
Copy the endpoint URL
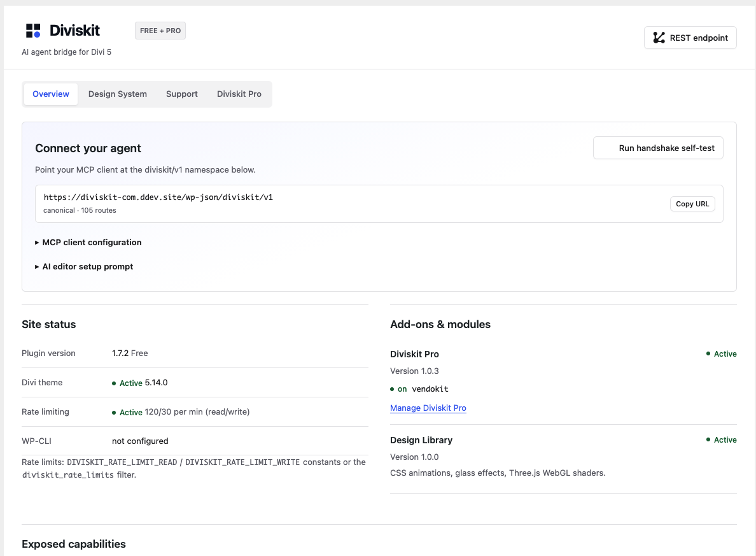pyautogui.click(x=692, y=204)
